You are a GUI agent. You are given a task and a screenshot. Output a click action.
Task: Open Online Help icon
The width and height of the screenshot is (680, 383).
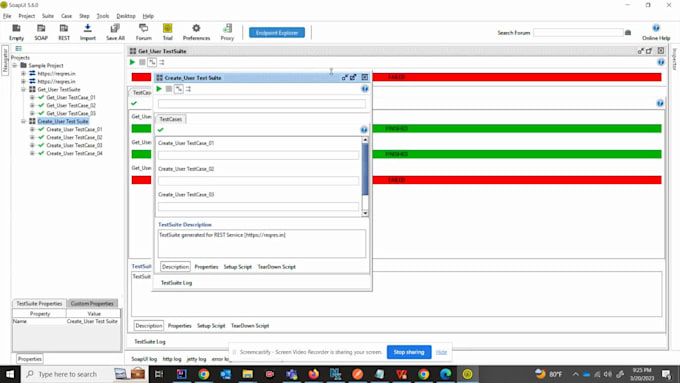click(656, 28)
